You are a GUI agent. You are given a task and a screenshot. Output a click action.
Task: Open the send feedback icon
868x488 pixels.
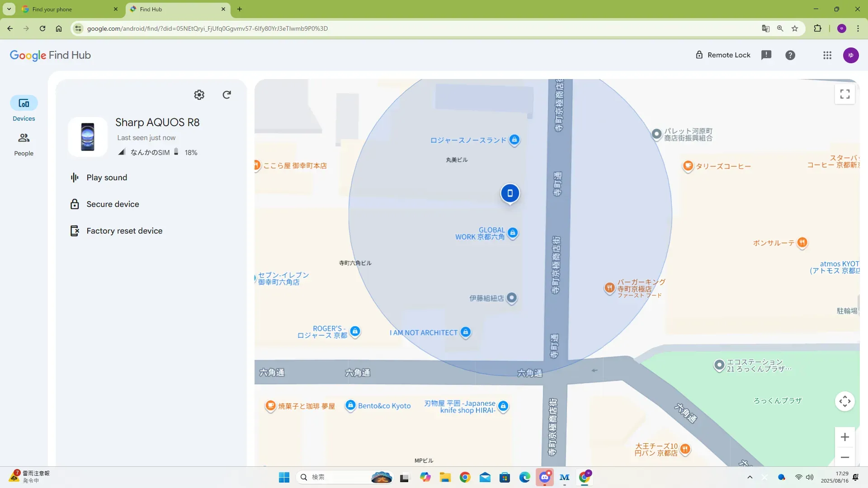pos(766,55)
